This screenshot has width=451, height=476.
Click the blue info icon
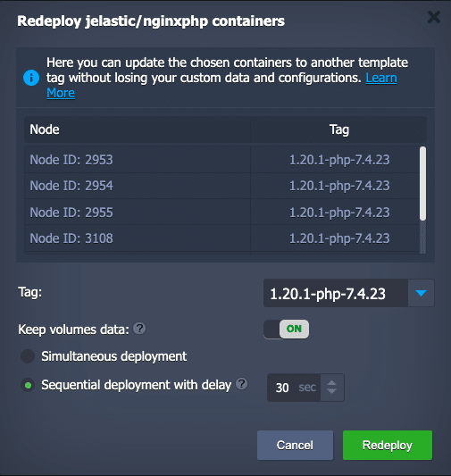coord(31,78)
